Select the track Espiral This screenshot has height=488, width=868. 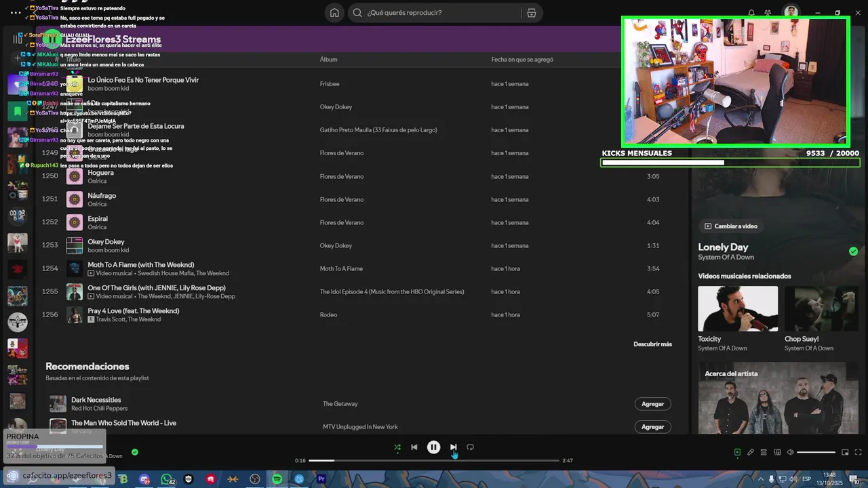98,219
